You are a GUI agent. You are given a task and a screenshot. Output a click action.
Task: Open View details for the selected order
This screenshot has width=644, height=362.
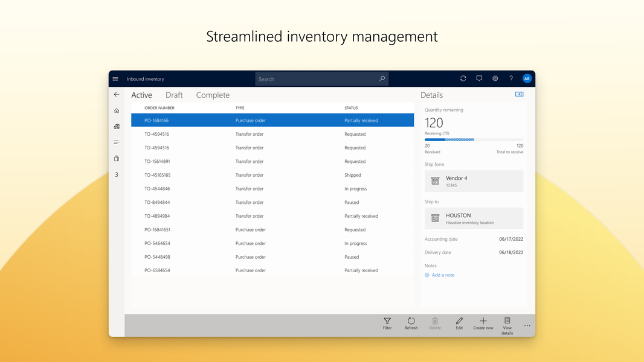click(x=507, y=324)
